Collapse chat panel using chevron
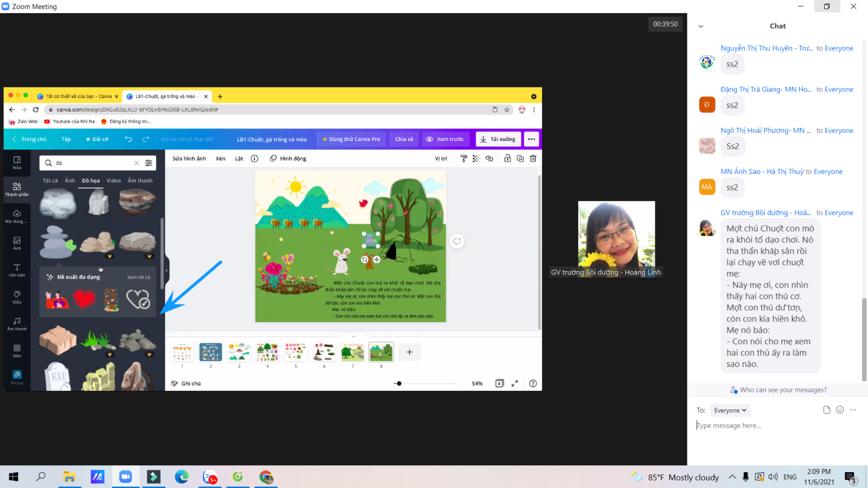This screenshot has width=868, height=488. 700,26
